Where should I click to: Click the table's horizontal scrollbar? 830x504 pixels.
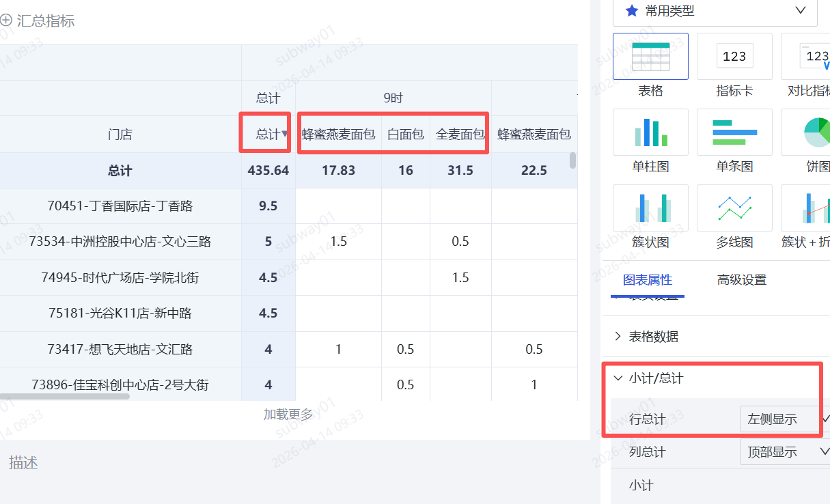(65, 396)
